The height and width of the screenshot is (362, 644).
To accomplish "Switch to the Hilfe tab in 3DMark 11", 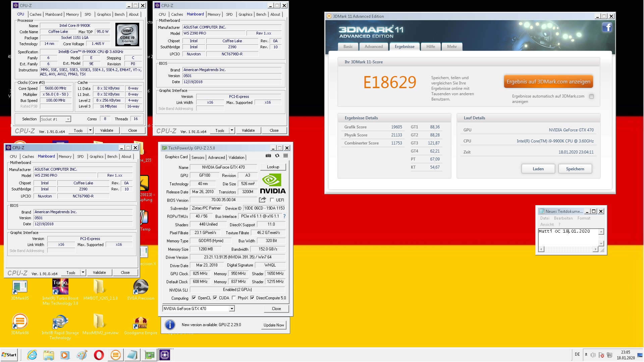I will [431, 47].
